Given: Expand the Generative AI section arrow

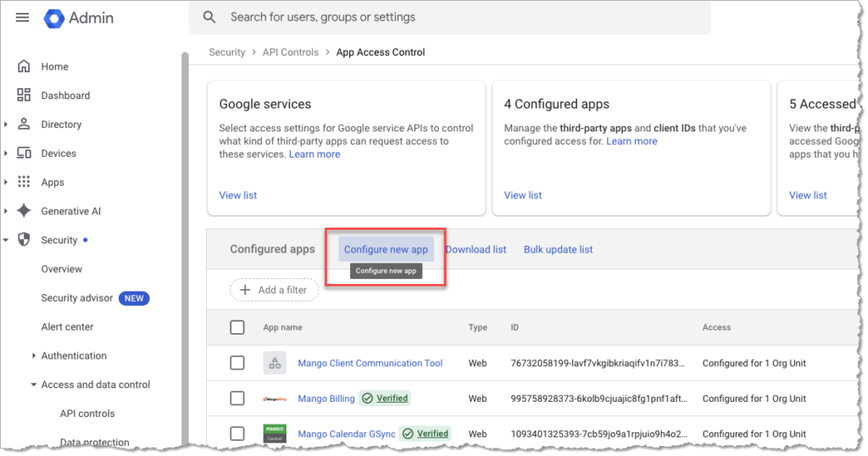Looking at the screenshot, I should tap(6, 211).
